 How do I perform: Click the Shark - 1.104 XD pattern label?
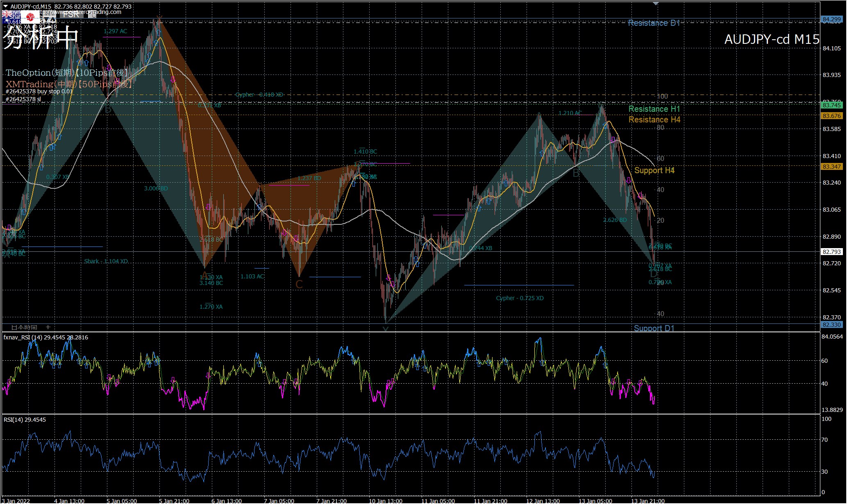click(x=106, y=261)
